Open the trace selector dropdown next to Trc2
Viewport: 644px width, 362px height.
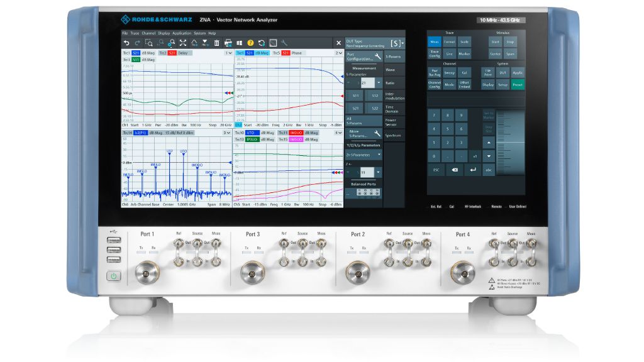pyautogui.click(x=228, y=52)
